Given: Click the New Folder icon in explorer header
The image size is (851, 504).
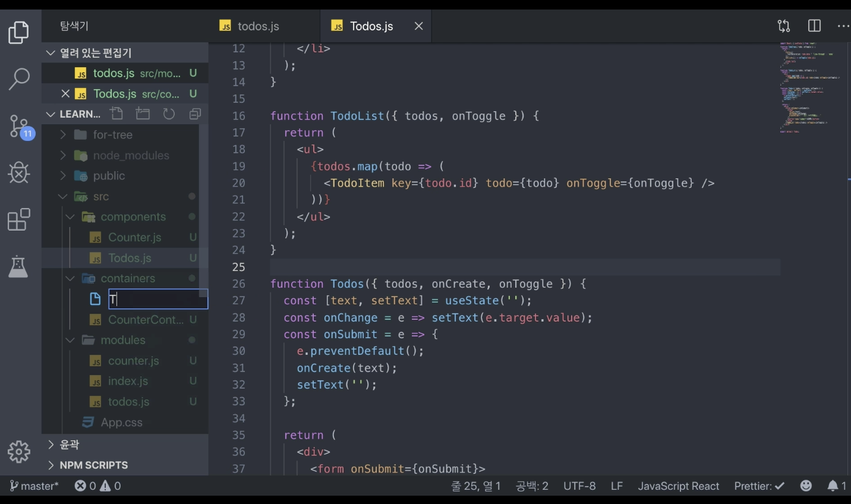Looking at the screenshot, I should click(x=143, y=114).
